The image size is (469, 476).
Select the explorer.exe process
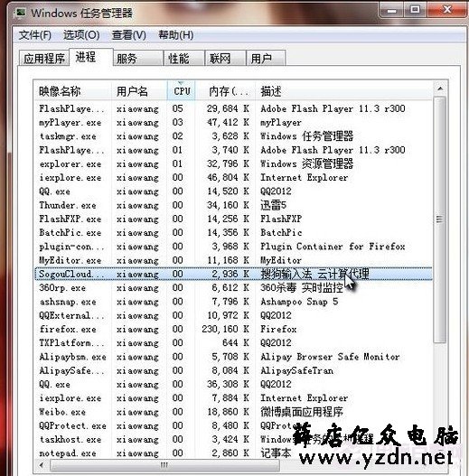[x=233, y=163]
